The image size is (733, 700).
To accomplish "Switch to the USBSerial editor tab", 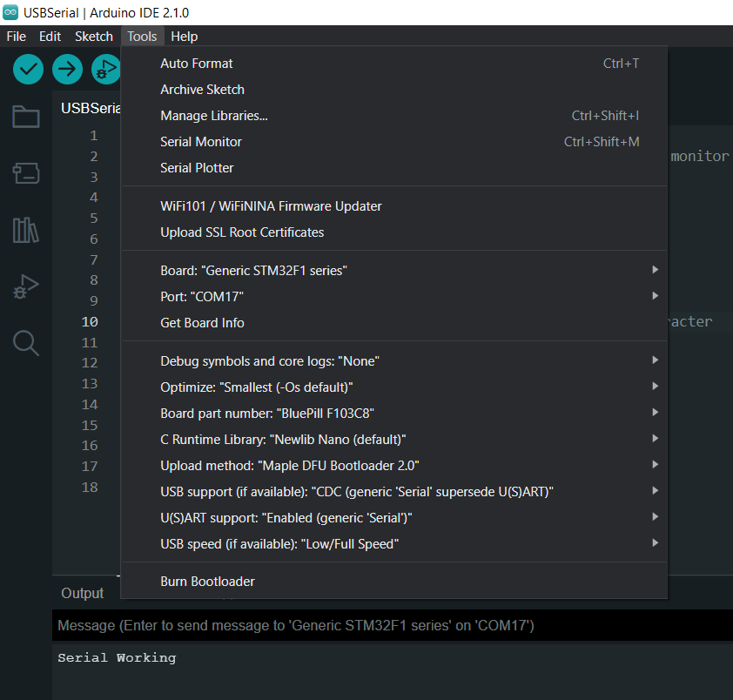I will click(x=91, y=109).
